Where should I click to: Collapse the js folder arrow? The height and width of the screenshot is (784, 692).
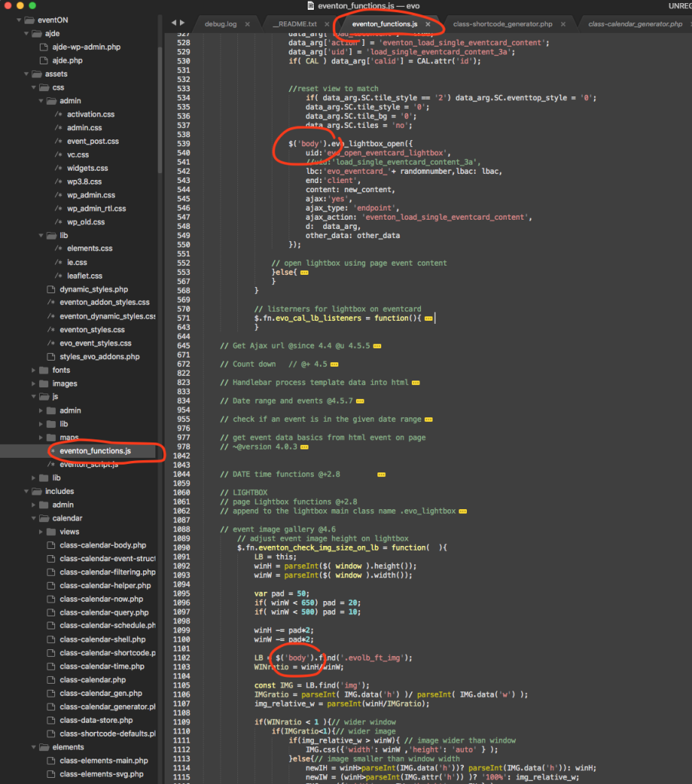[34, 397]
